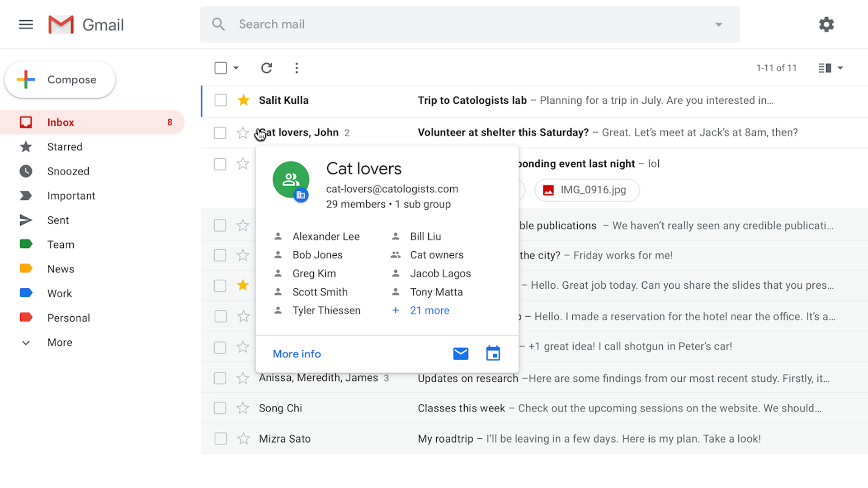
Task: Open the starred emails folder
Action: (65, 146)
